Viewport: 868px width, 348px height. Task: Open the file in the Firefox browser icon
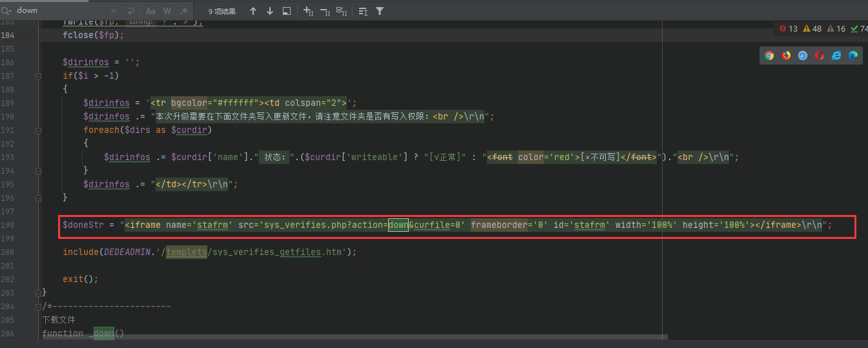pyautogui.click(x=786, y=56)
